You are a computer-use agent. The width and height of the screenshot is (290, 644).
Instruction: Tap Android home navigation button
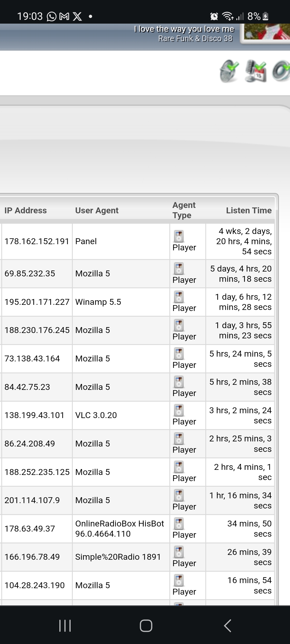[146, 626]
